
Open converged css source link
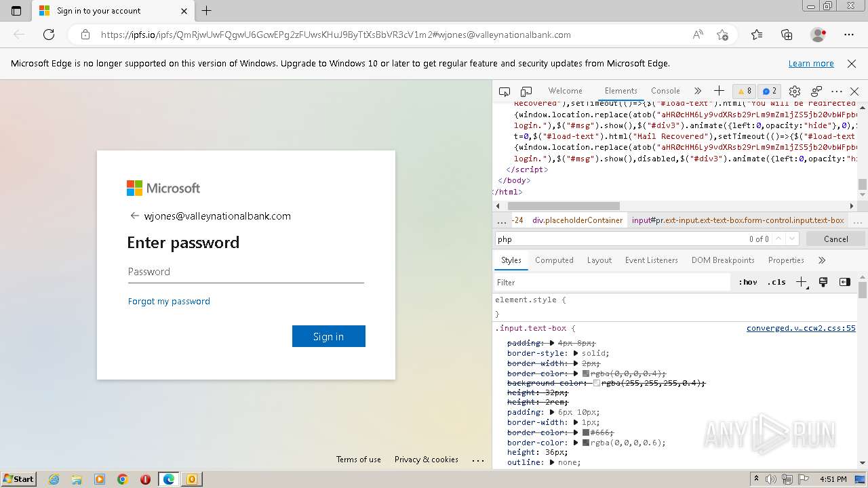pyautogui.click(x=801, y=328)
